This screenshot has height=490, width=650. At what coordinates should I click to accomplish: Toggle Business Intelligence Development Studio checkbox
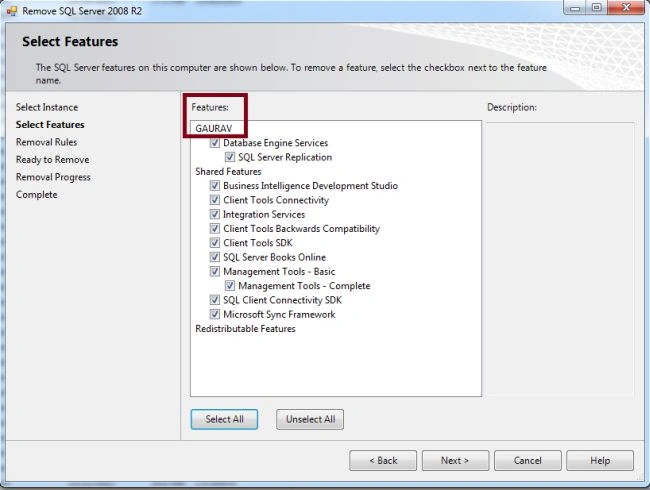(215, 186)
